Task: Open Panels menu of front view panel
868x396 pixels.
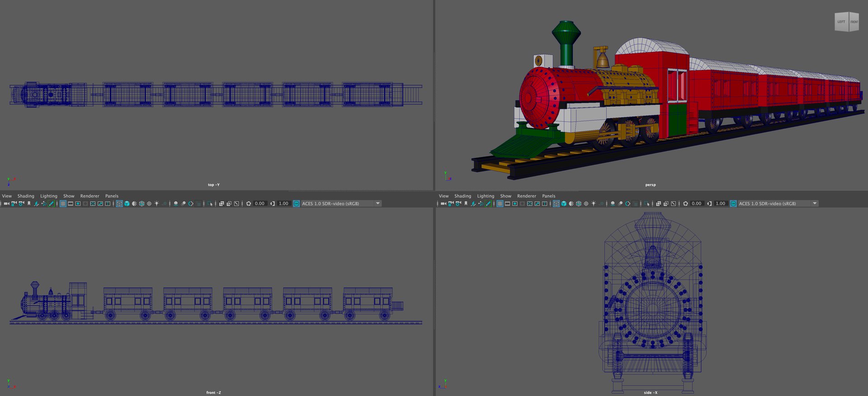Action: click(112, 196)
